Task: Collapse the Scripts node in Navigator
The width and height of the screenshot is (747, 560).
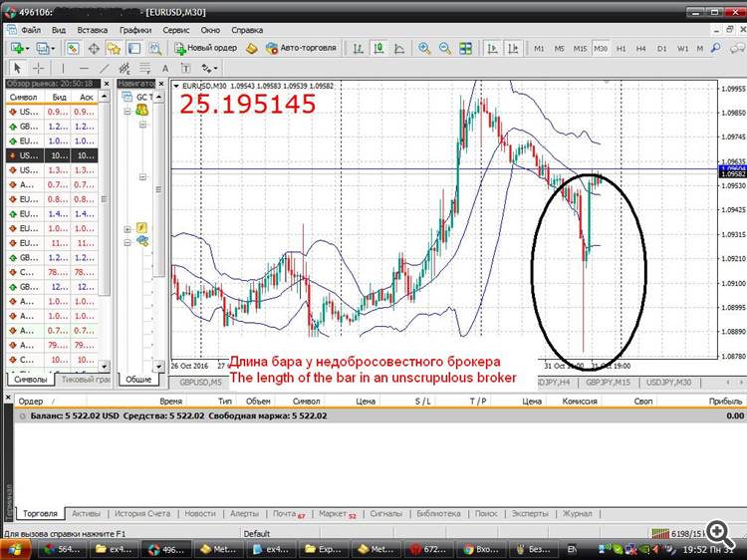Action: (127, 242)
